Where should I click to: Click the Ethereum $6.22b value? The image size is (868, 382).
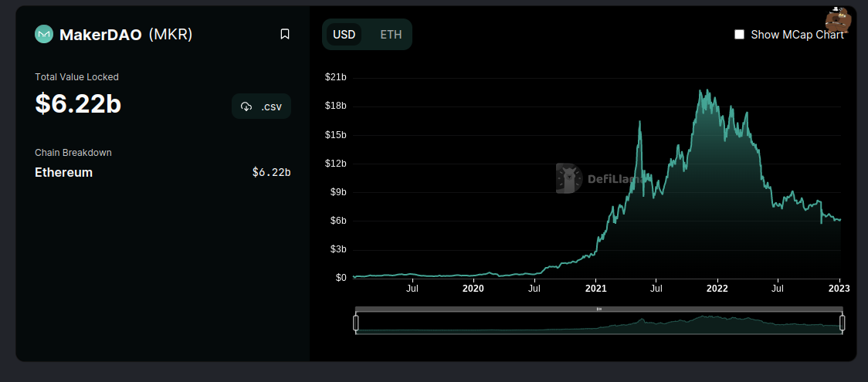pyautogui.click(x=271, y=173)
